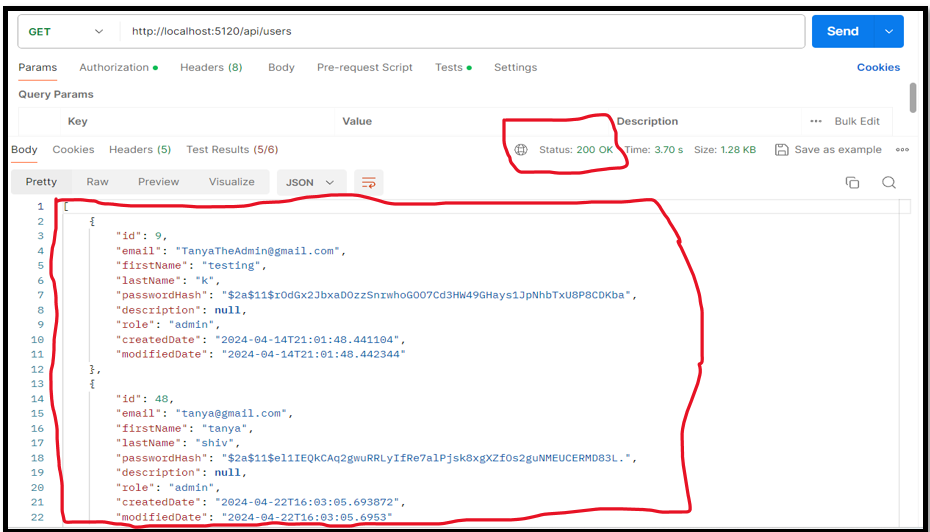Open search in the response body
The height and width of the screenshot is (532, 930).
(888, 183)
